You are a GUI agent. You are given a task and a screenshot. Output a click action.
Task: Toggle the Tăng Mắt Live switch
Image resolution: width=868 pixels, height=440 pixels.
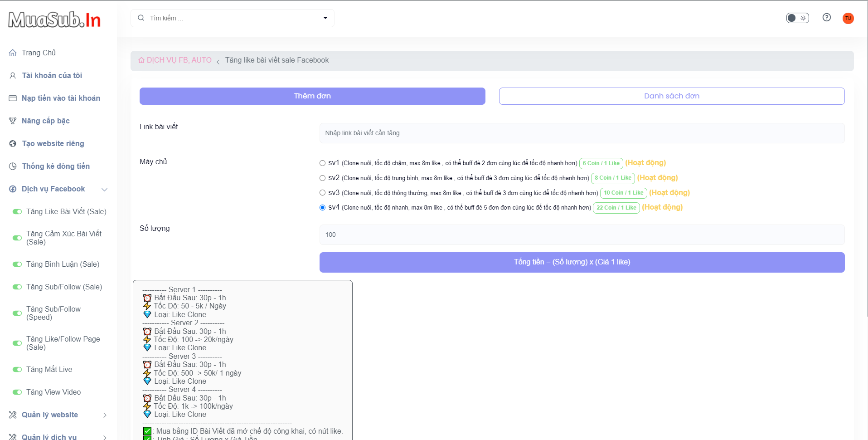[x=17, y=369]
